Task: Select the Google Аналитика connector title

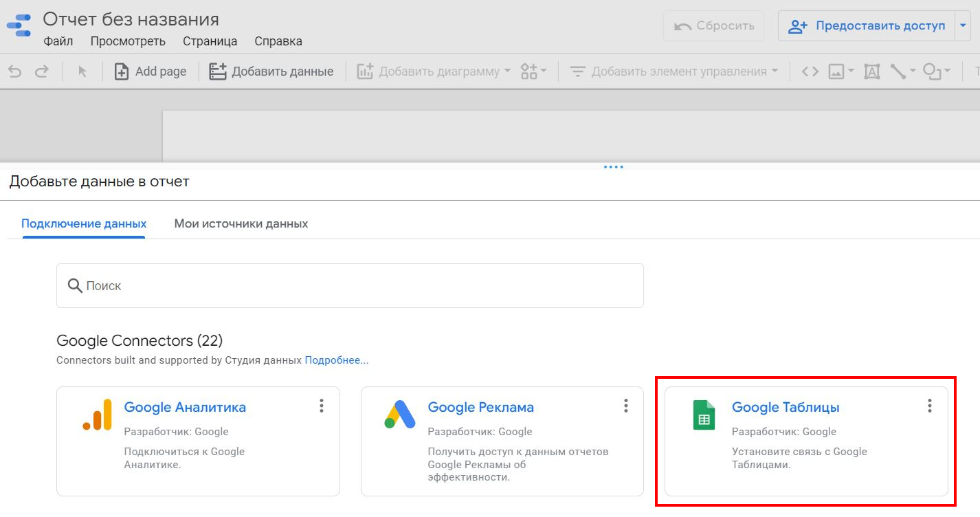Action: (x=185, y=407)
